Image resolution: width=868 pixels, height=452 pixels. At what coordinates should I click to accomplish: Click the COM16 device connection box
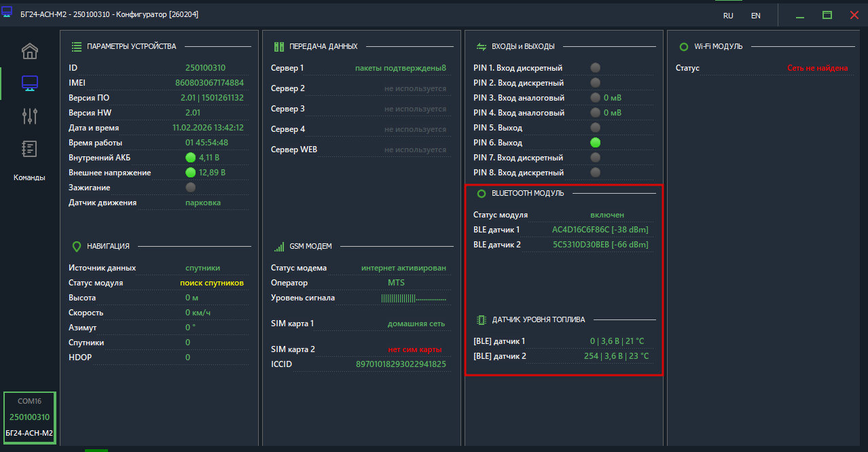[x=30, y=417]
